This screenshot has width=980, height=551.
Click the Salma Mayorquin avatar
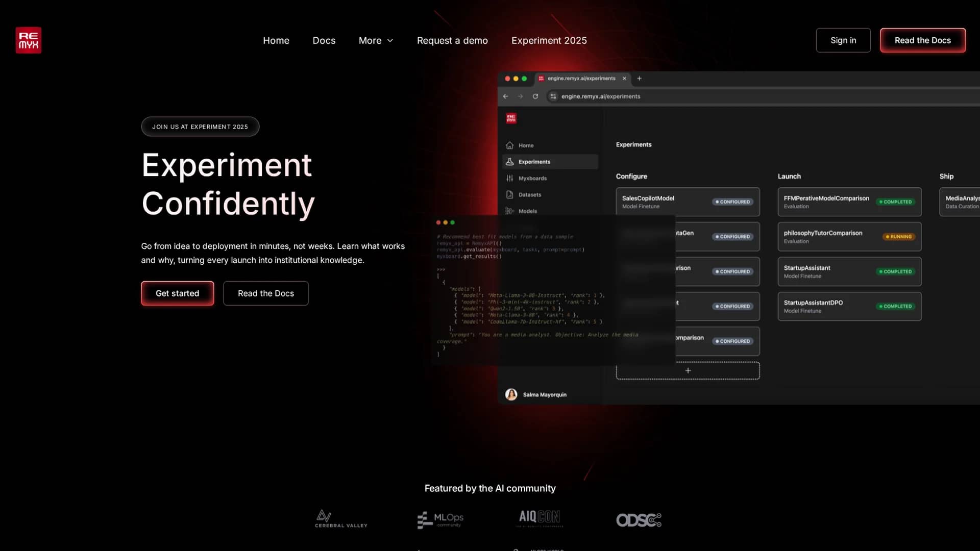[x=511, y=394]
